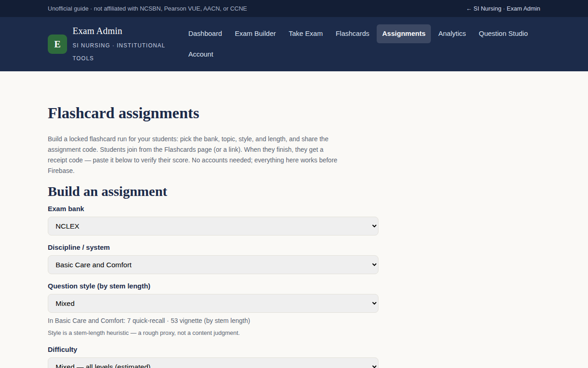The width and height of the screenshot is (588, 368).
Task: Navigate to Question Studio
Action: pyautogui.click(x=503, y=34)
